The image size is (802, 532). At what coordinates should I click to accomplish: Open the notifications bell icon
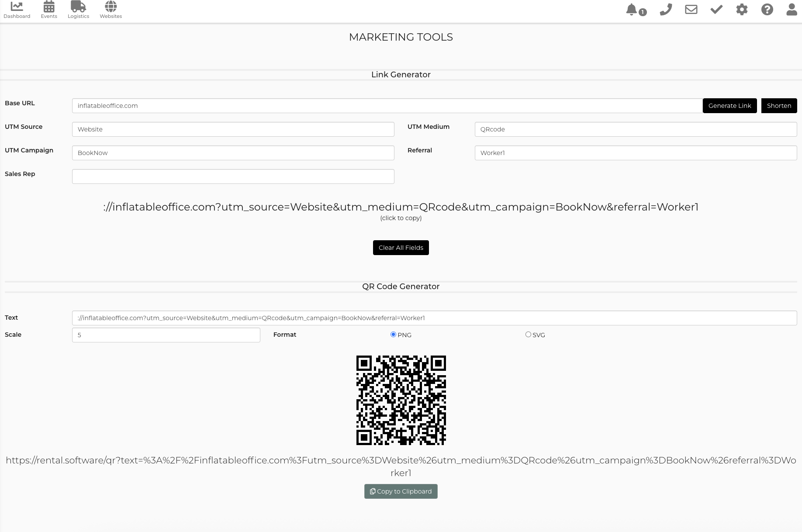point(632,10)
